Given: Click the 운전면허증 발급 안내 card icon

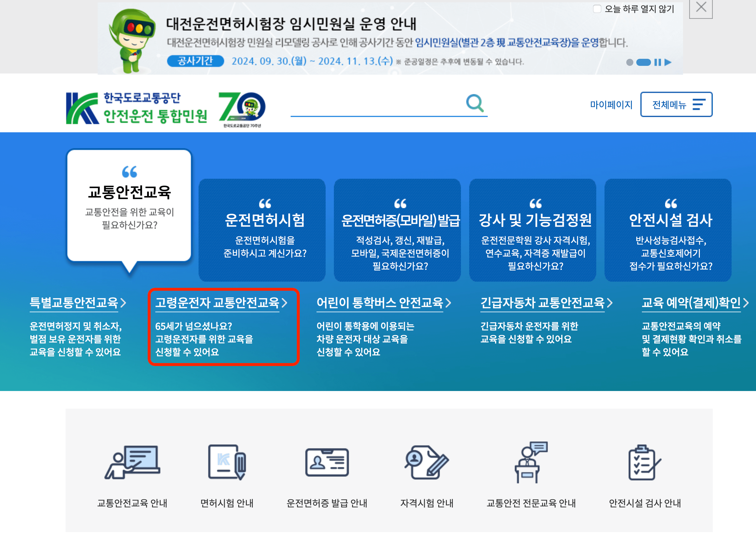Looking at the screenshot, I should pos(327,463).
